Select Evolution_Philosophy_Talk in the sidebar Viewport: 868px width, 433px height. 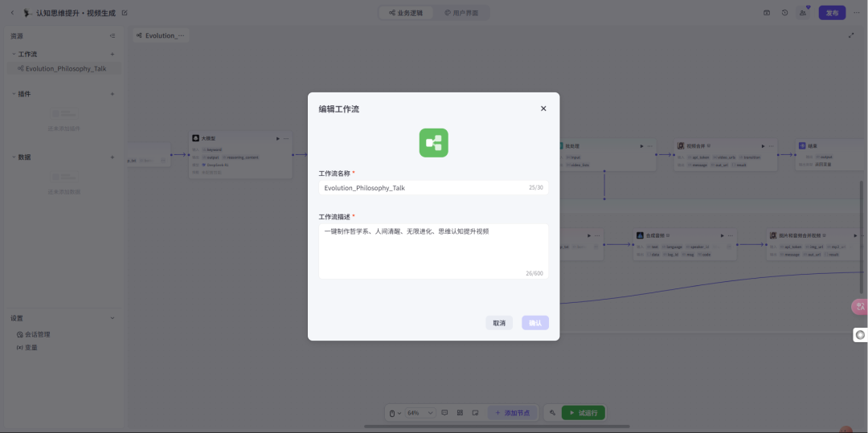pyautogui.click(x=63, y=68)
